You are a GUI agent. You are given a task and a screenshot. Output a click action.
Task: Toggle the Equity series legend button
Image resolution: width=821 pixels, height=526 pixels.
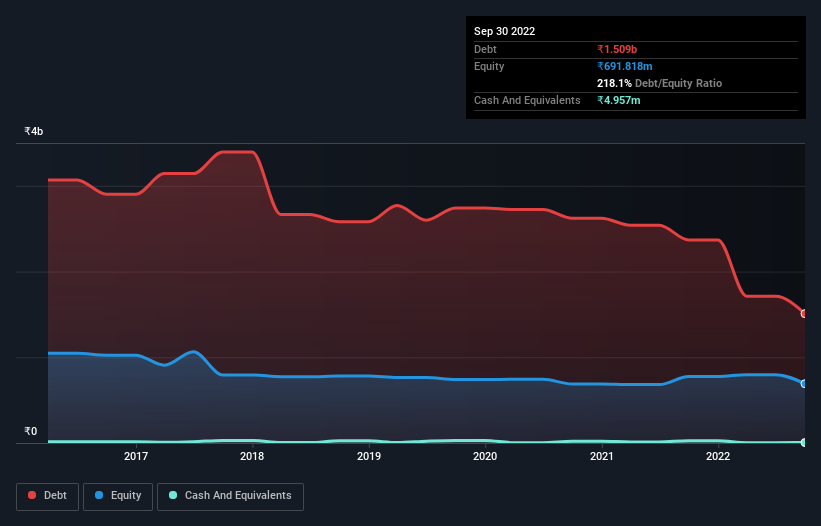(118, 496)
